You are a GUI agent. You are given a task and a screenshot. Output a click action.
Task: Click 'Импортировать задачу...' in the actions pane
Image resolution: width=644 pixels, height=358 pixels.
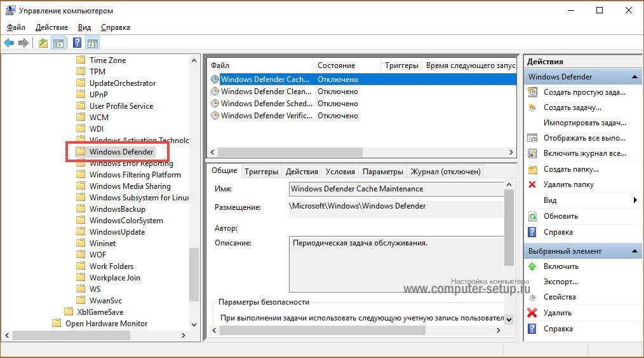pyautogui.click(x=584, y=123)
